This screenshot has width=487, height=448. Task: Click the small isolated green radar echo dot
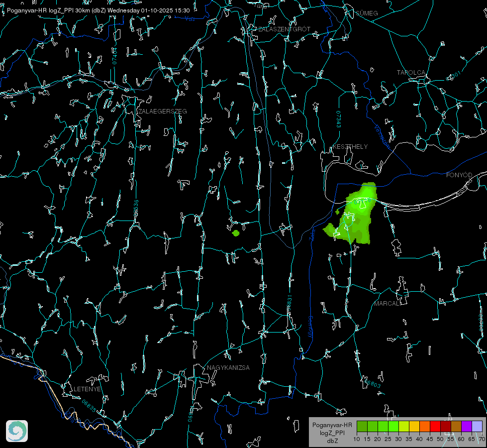point(236,233)
